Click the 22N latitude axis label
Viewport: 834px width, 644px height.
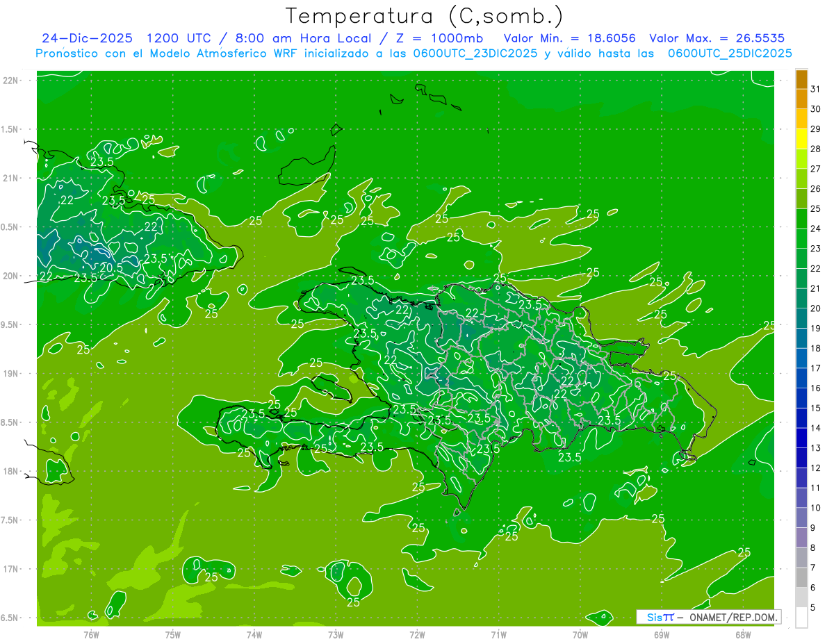tap(10, 80)
